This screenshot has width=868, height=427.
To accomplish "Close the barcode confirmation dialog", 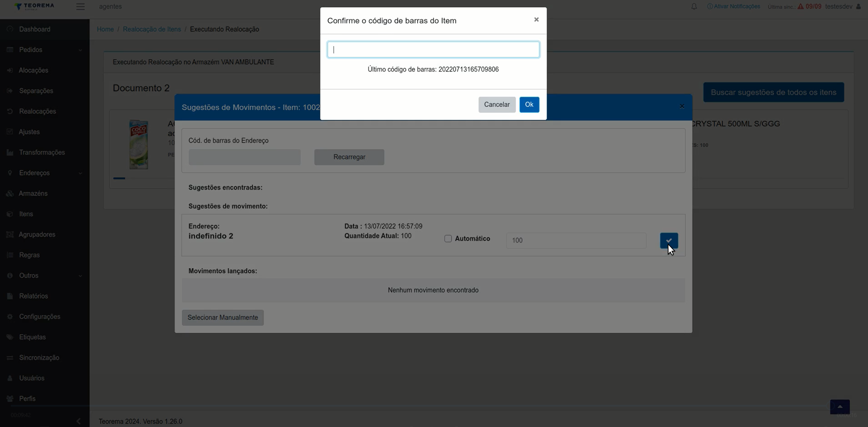I will [x=536, y=19].
